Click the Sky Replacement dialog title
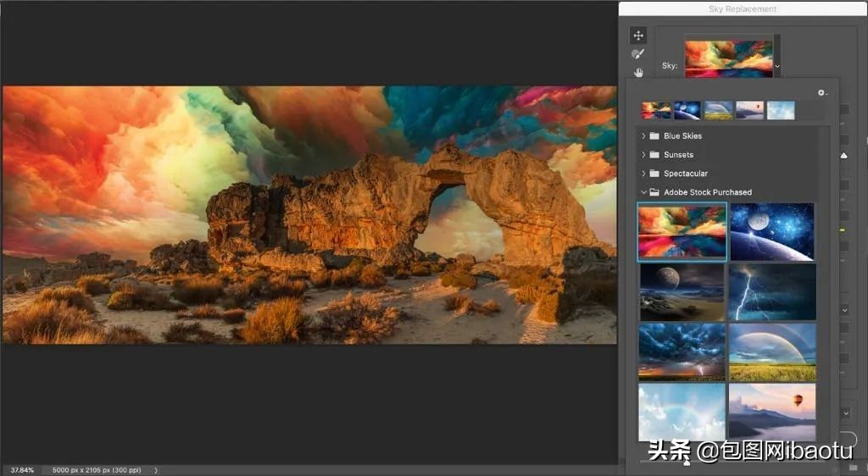868x476 pixels. tap(743, 8)
